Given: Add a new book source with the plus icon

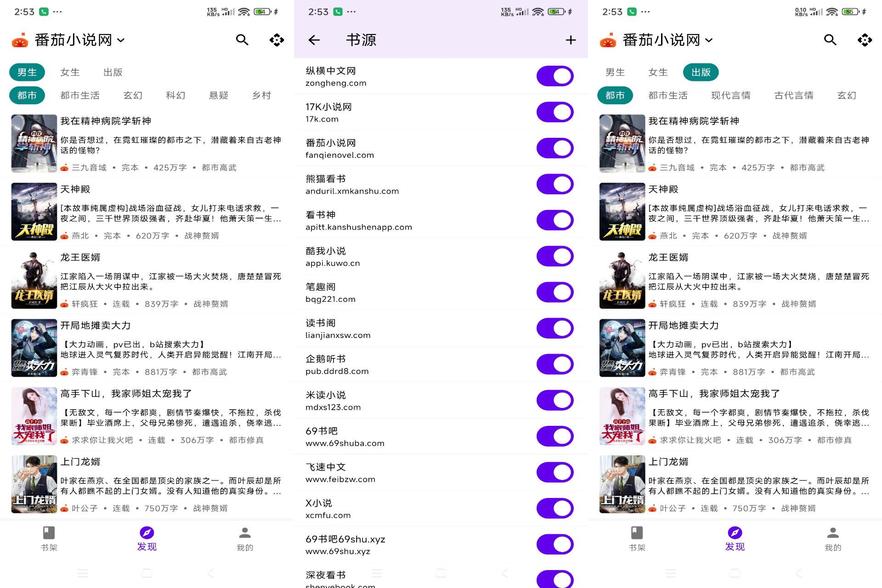Looking at the screenshot, I should [x=571, y=40].
